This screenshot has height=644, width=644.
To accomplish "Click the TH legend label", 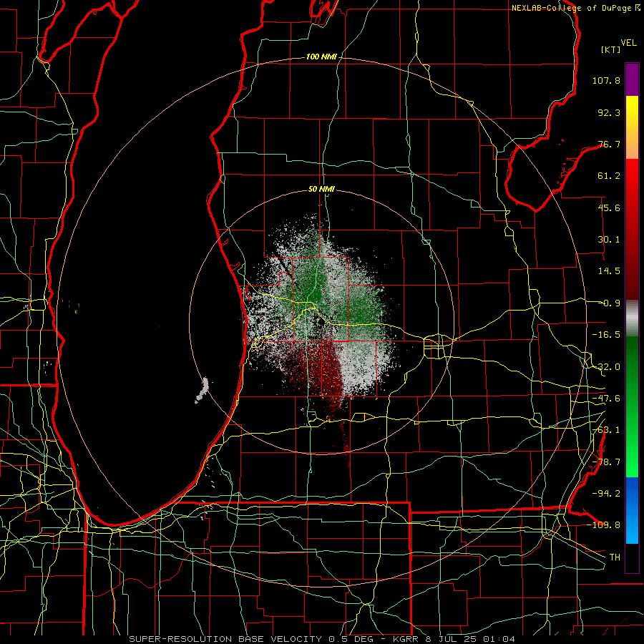I will pyautogui.click(x=615, y=557).
